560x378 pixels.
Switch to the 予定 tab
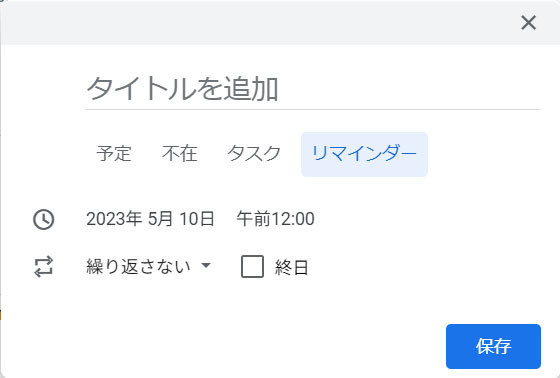114,154
